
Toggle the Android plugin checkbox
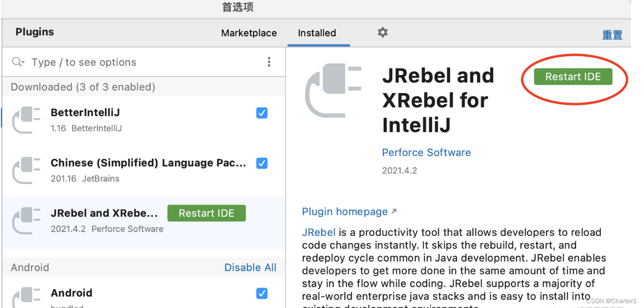[262, 293]
